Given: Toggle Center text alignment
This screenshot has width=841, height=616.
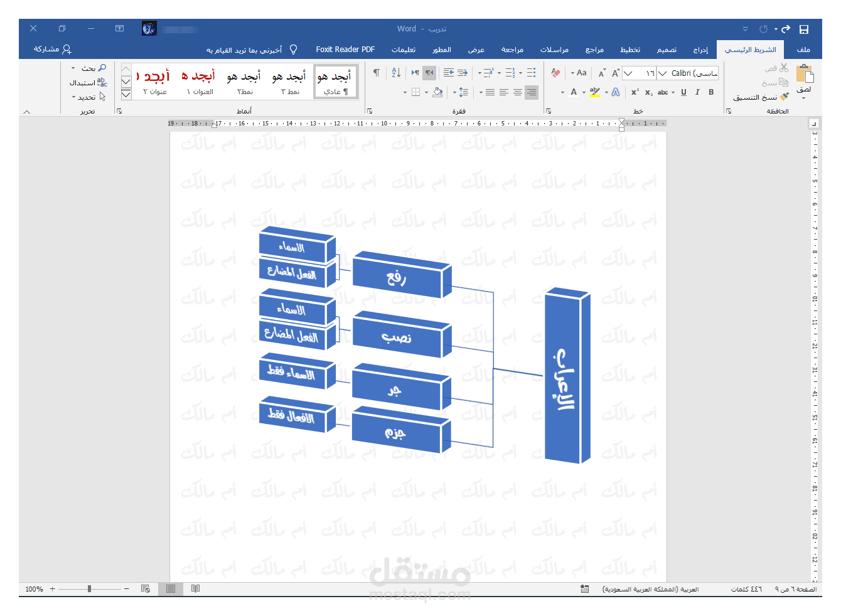Looking at the screenshot, I should 518,92.
